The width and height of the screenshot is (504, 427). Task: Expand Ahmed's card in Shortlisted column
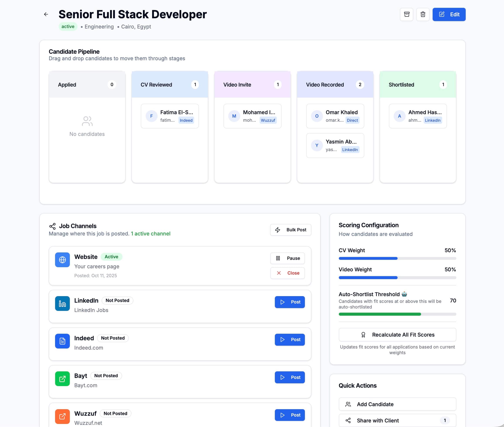(x=417, y=116)
